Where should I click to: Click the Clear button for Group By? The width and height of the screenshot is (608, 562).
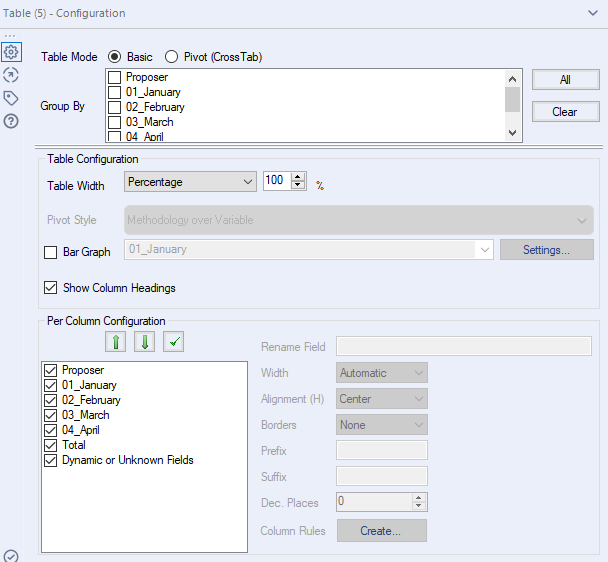564,112
